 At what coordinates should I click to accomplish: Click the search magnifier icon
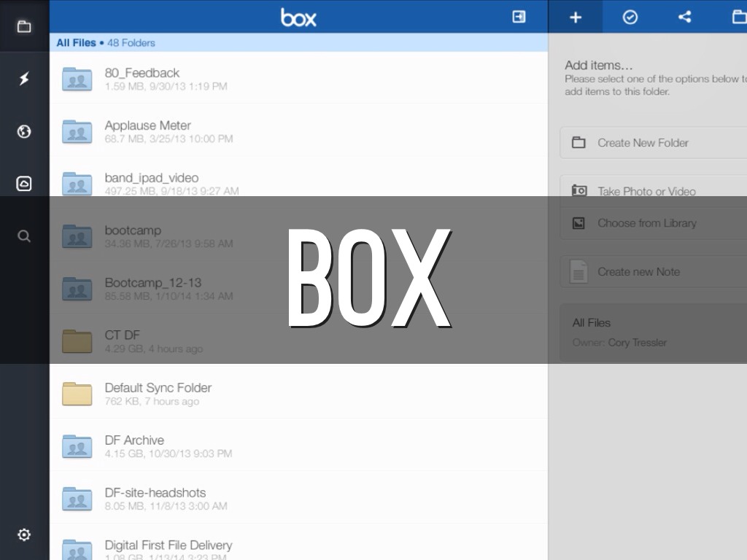coord(24,236)
